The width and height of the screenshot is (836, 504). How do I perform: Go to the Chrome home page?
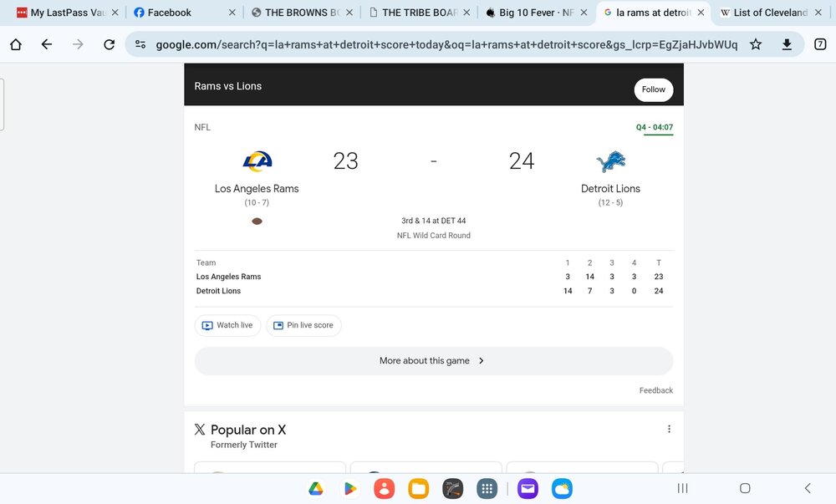pos(16,44)
